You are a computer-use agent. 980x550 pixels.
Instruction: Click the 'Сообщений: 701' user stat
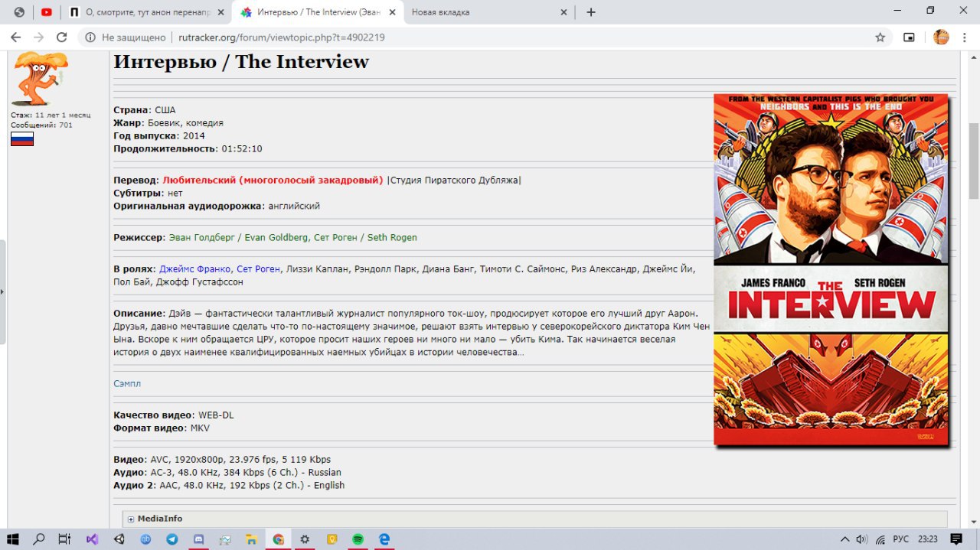click(x=41, y=125)
